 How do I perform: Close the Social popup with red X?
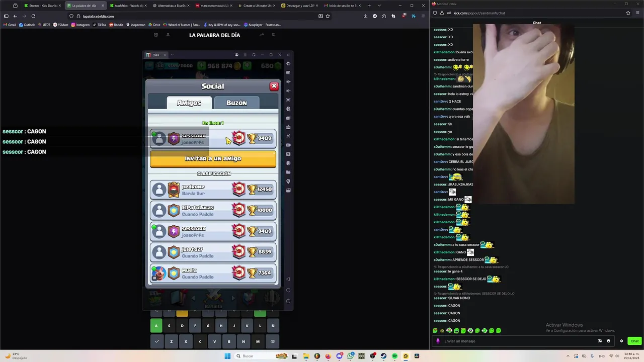[x=274, y=86]
